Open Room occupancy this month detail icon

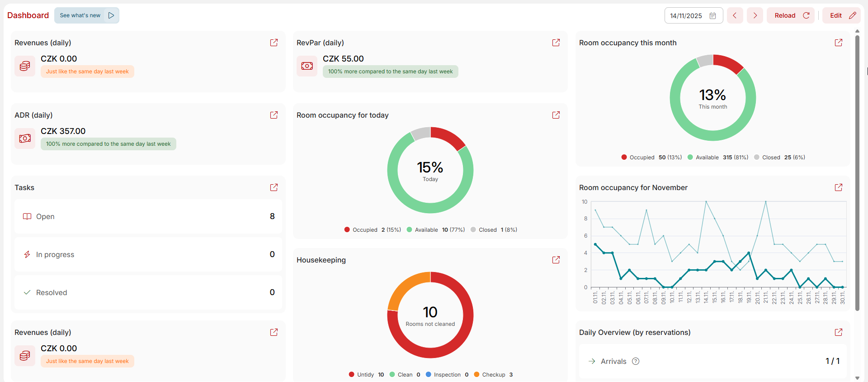tap(839, 43)
